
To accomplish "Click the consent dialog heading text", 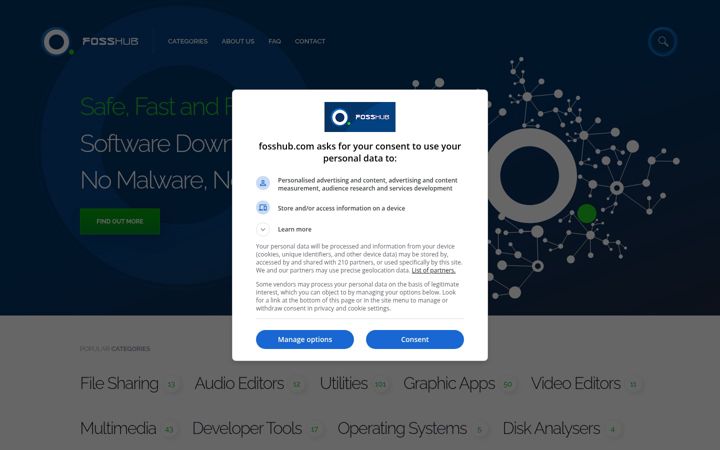I will (360, 152).
